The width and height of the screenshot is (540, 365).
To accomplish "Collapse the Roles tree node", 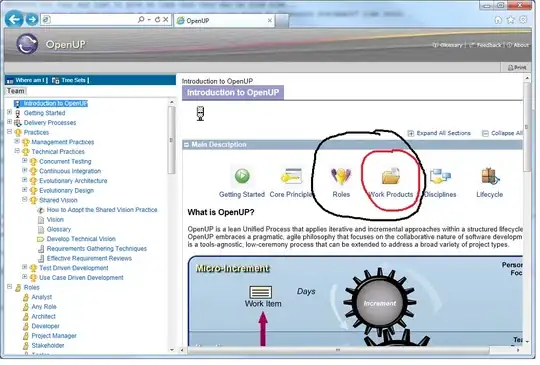I will [x=10, y=286].
